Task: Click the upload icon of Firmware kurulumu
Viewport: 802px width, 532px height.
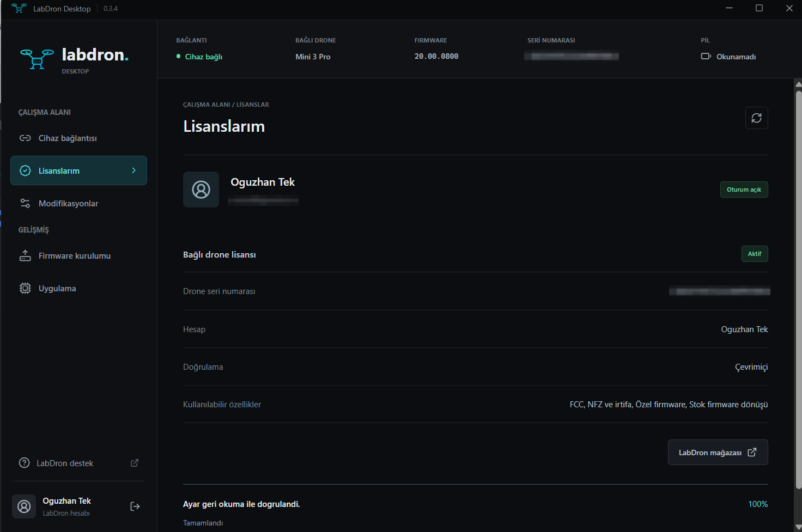Action: point(25,256)
